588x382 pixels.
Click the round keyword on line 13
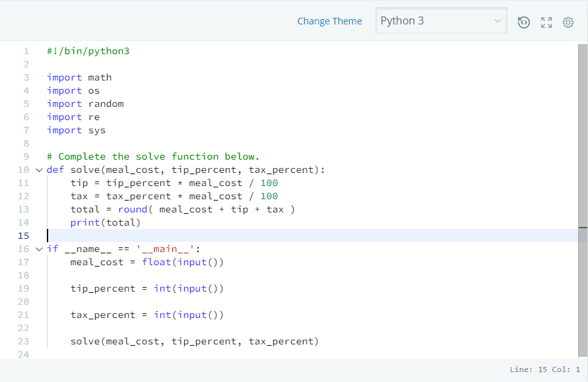tap(133, 209)
